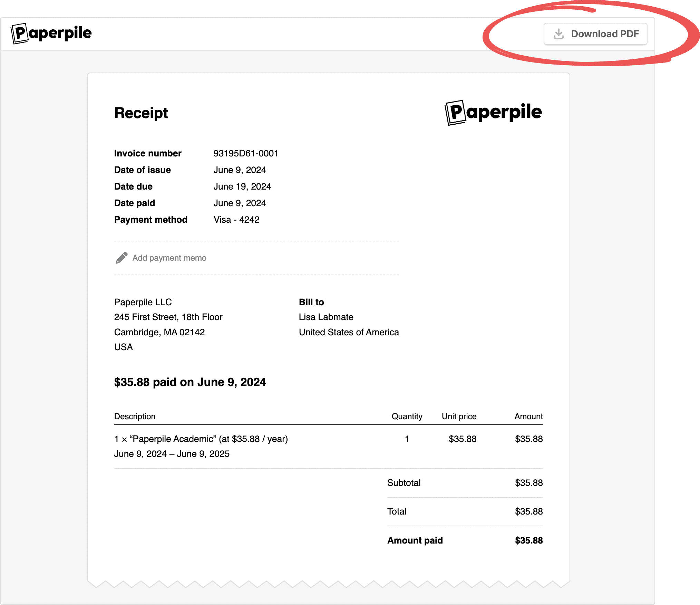Viewport: 700px width, 605px height.
Task: Click the Paperpile logo on the receipt
Action: pyautogui.click(x=493, y=113)
